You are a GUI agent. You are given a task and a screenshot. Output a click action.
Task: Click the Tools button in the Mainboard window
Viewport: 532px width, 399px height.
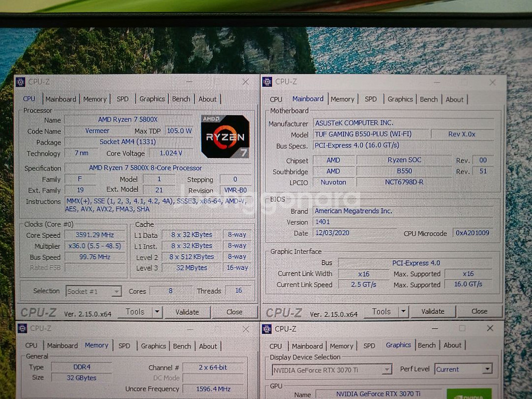tap(381, 311)
